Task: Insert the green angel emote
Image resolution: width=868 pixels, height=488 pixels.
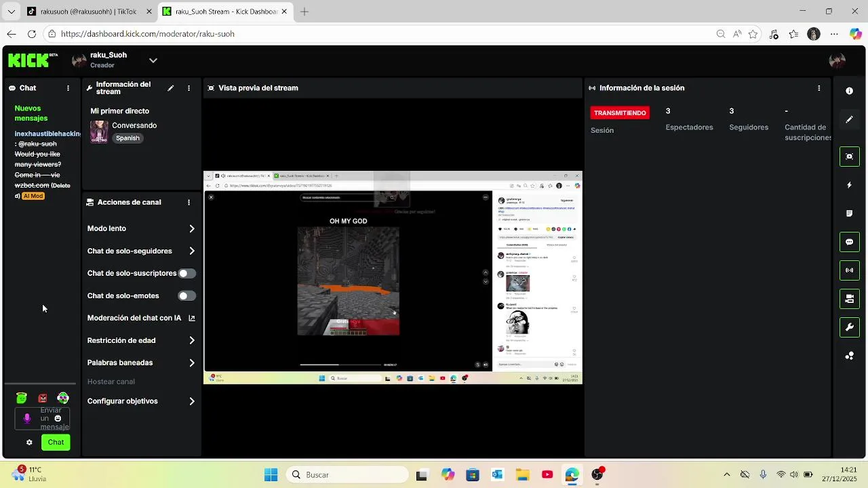Action: tap(22, 399)
